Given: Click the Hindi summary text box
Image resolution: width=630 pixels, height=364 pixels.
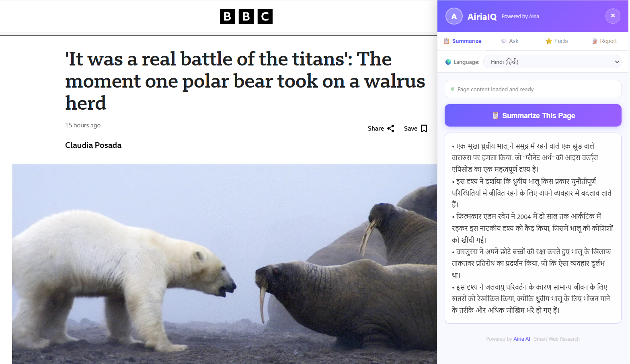Looking at the screenshot, I should (x=533, y=228).
